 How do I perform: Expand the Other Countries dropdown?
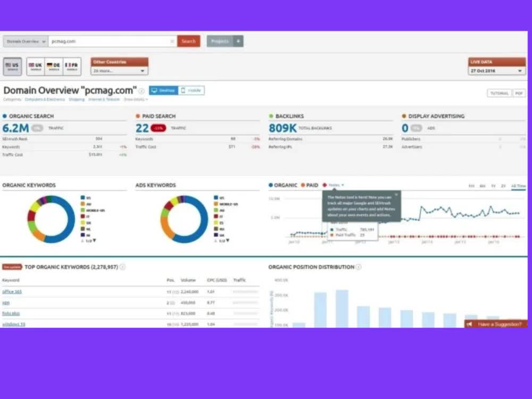coord(119,71)
